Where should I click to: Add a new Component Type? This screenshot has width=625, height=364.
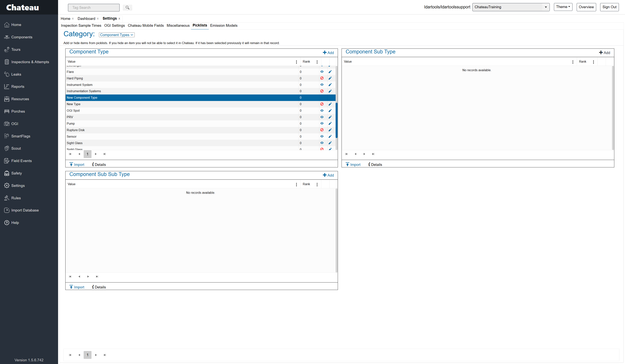328,52
